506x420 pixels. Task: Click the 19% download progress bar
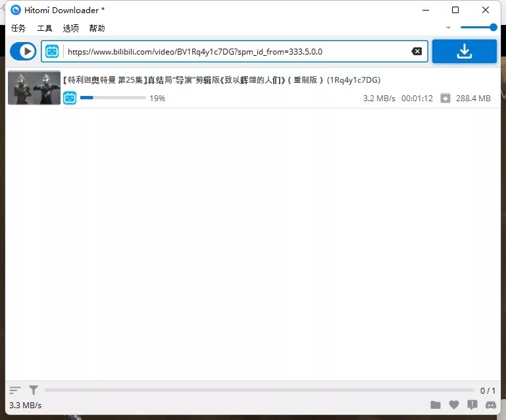coord(113,98)
